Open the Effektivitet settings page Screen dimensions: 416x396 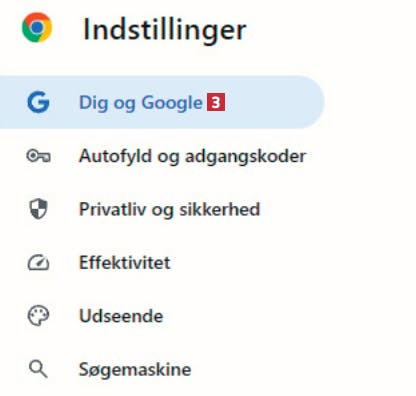click(125, 263)
